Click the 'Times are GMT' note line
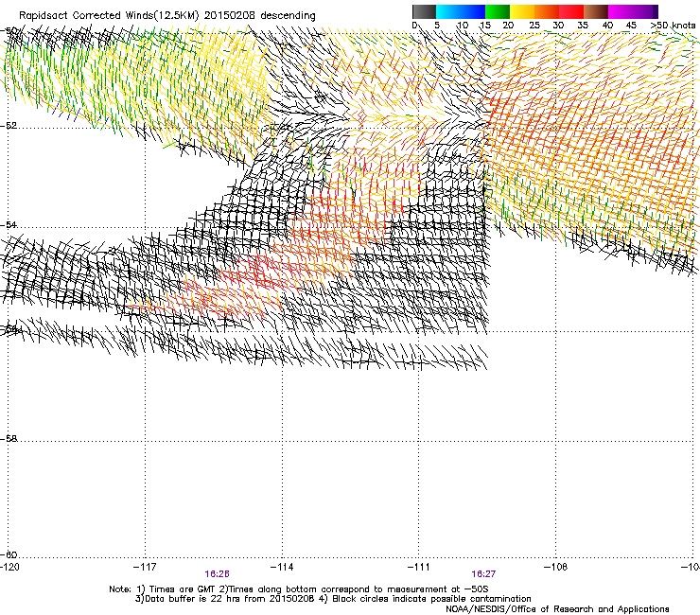Image resolution: width=700 pixels, height=615 pixels. 299,589
